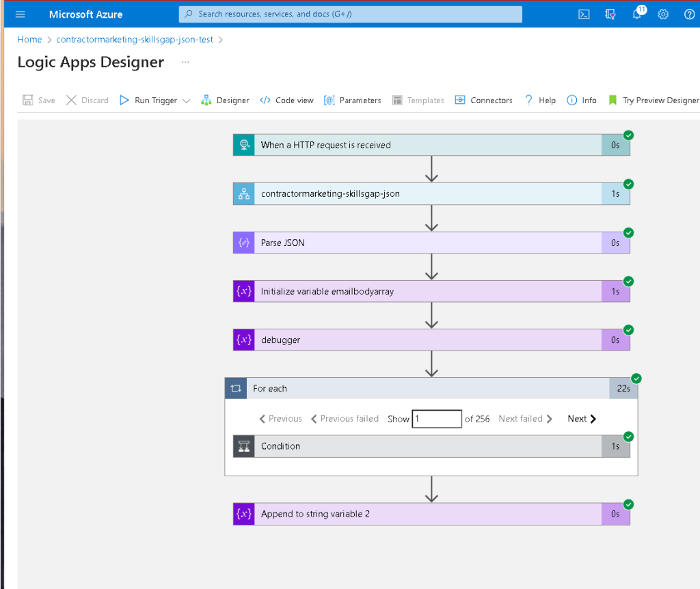Click the Previous iteration button
Viewport: 700px width, 589px height.
[281, 419]
